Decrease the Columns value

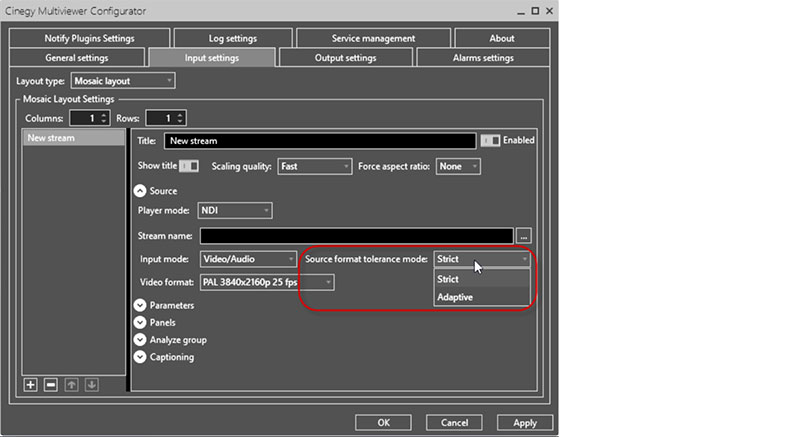pos(104,121)
